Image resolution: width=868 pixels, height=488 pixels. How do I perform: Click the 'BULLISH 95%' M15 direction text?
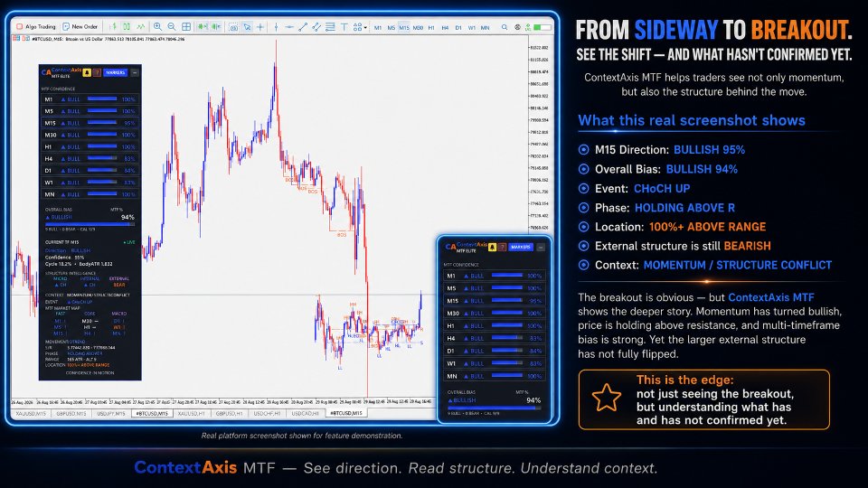[709, 150]
